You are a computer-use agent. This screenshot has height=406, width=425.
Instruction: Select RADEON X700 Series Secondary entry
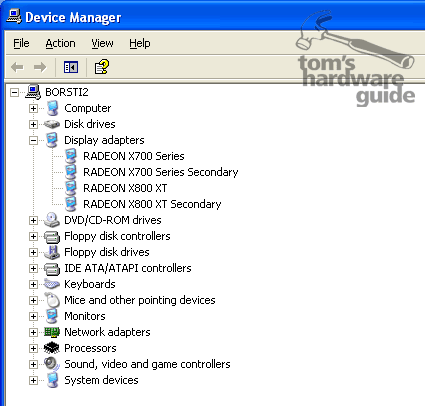161,172
